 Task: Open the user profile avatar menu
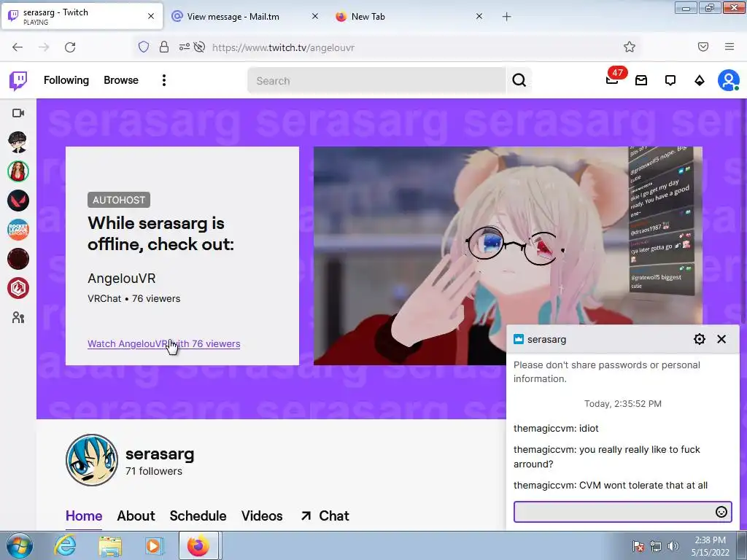[729, 80]
